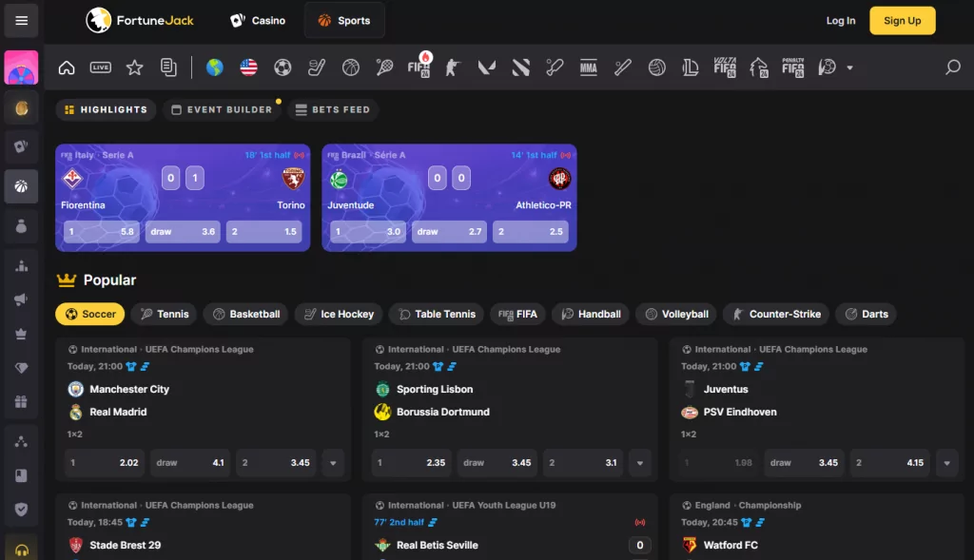The image size is (974, 560).
Task: Open the hamburger menu
Action: (21, 21)
